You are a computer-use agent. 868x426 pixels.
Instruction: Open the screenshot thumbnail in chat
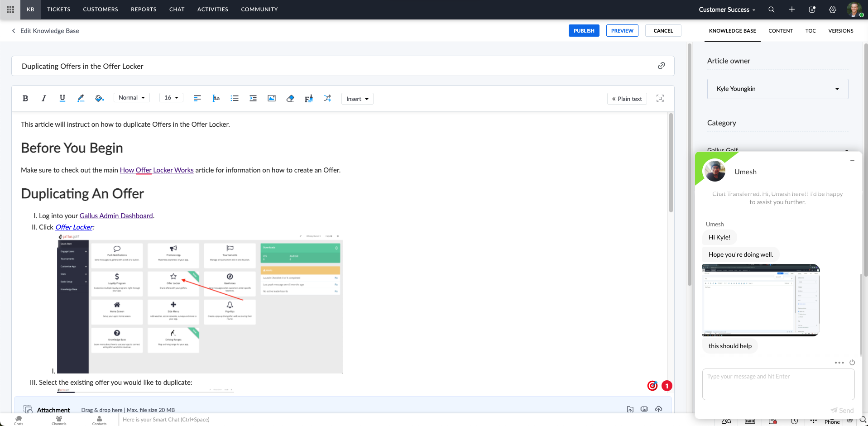coord(761,300)
